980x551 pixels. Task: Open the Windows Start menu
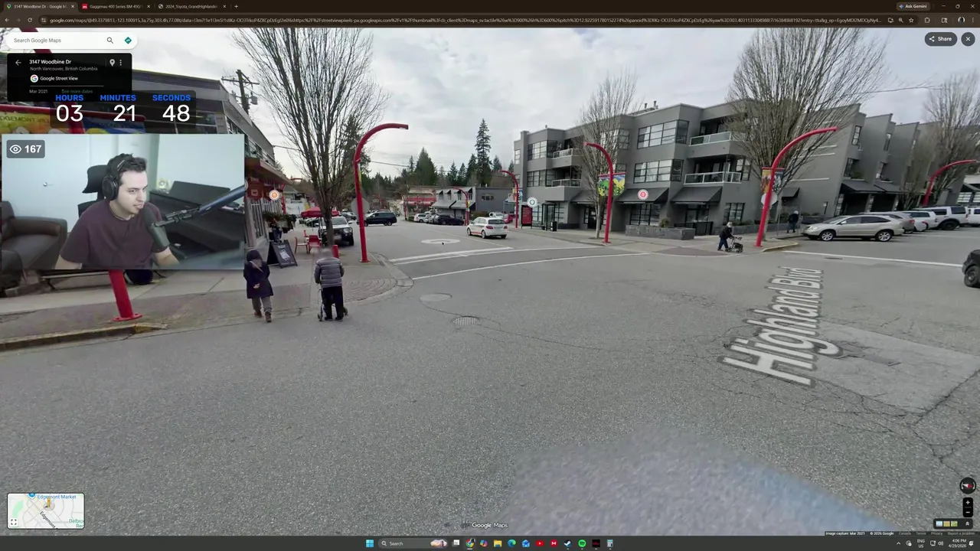coord(370,543)
